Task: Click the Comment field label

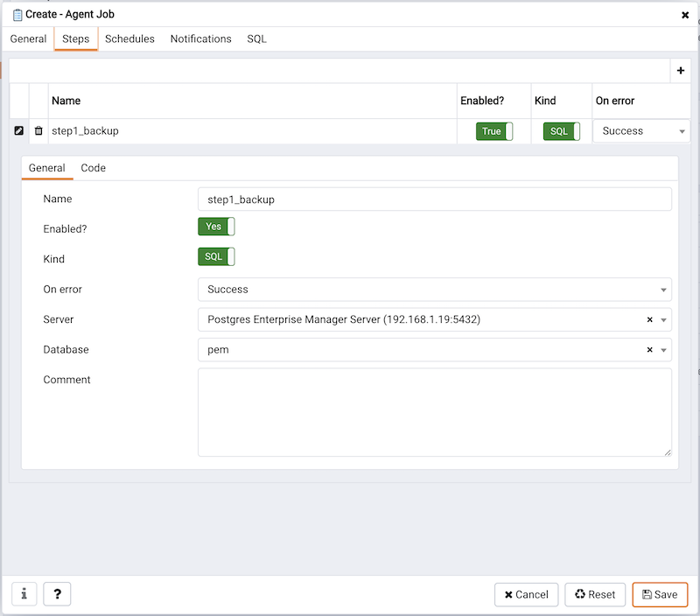Action: pos(66,380)
